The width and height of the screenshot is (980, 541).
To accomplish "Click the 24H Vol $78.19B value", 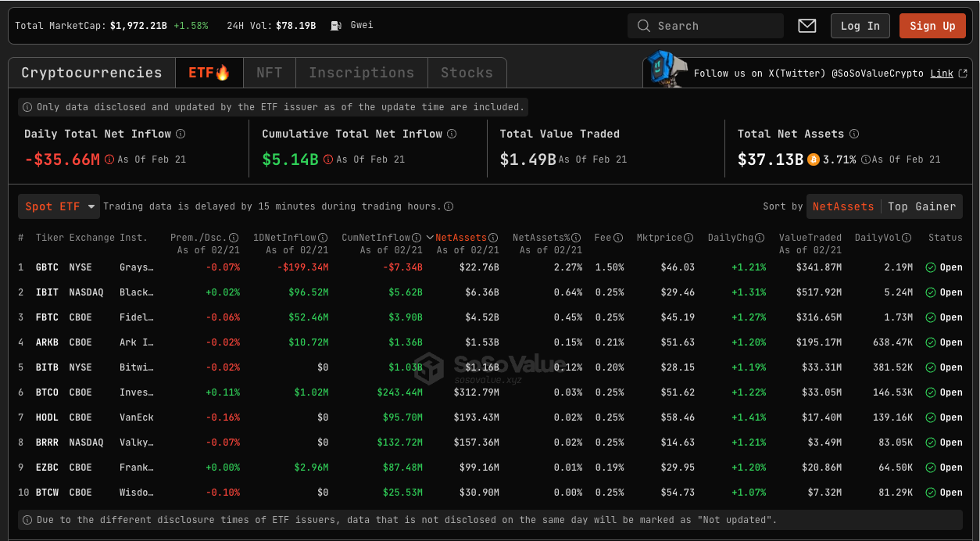I will (x=295, y=26).
